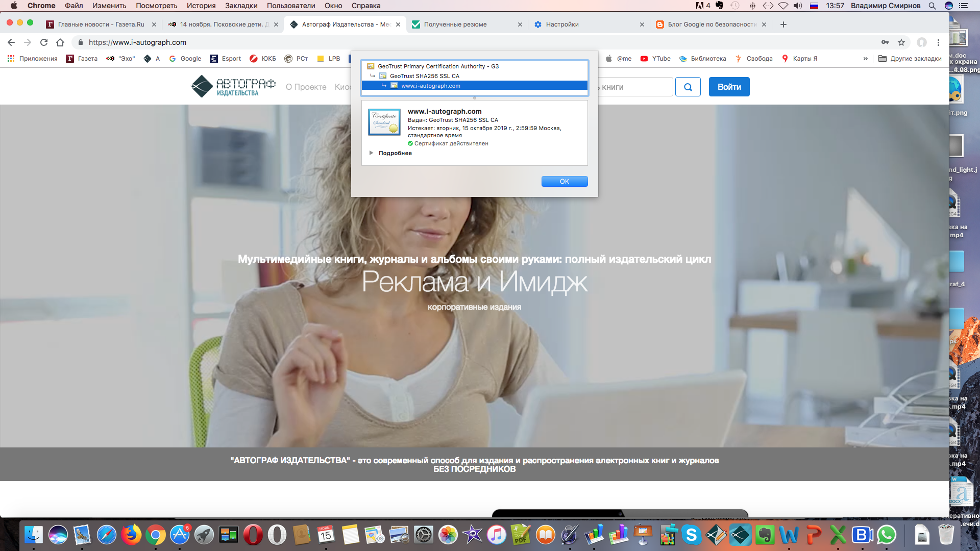Open Приложения apps bookmark
Screen dimensions: 980x551
(x=32, y=59)
